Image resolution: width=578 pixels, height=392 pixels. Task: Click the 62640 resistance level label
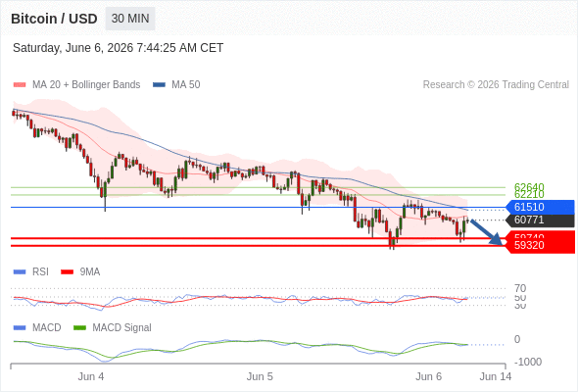tap(529, 187)
